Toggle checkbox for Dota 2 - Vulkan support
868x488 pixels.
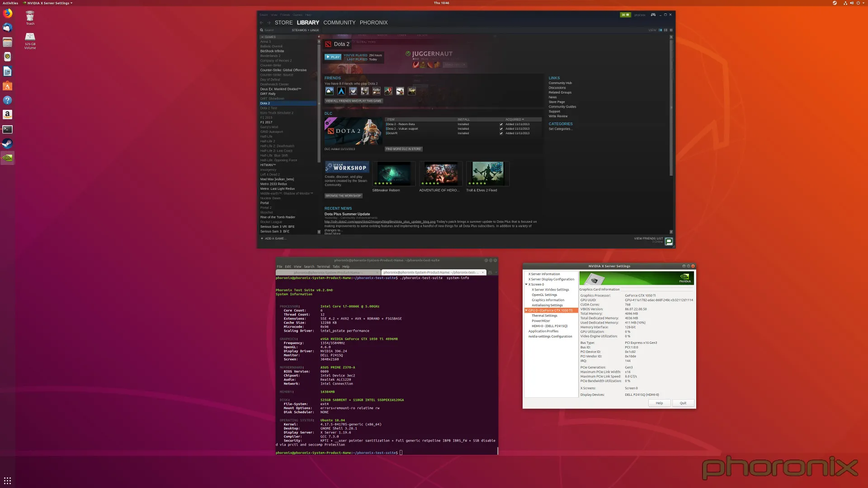tap(501, 129)
